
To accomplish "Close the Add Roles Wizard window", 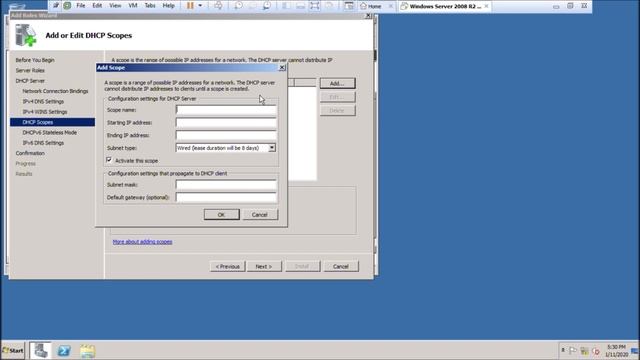I will pos(368,16).
